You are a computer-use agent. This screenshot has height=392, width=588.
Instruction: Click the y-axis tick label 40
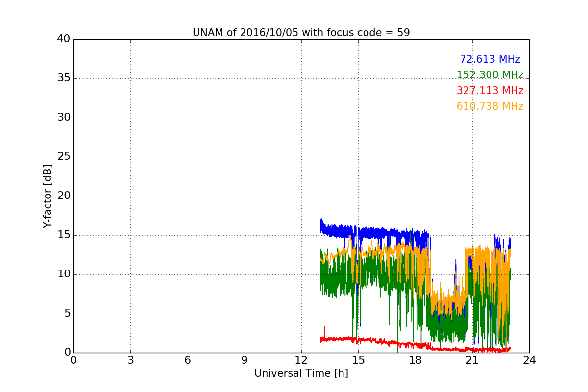(64, 39)
